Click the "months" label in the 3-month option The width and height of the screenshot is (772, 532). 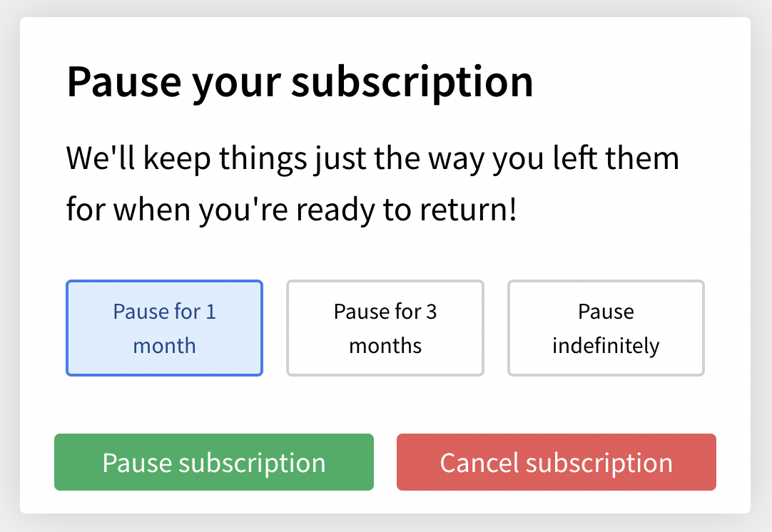tap(385, 346)
